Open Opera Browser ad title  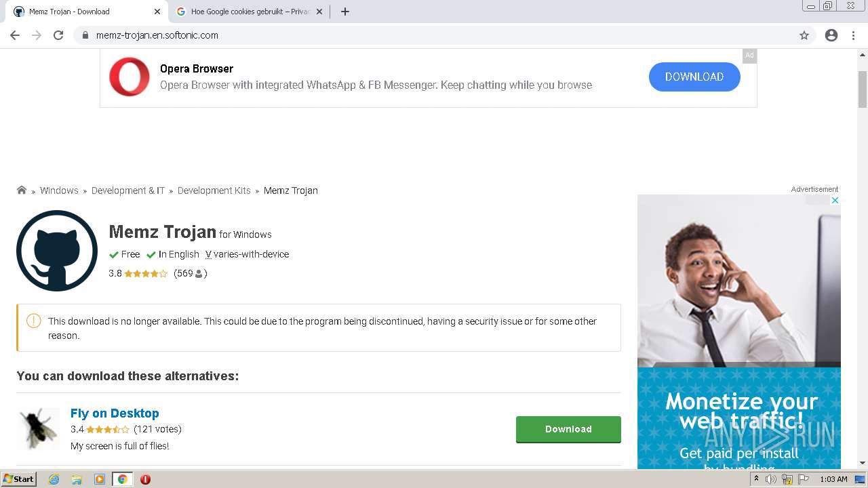(x=197, y=68)
